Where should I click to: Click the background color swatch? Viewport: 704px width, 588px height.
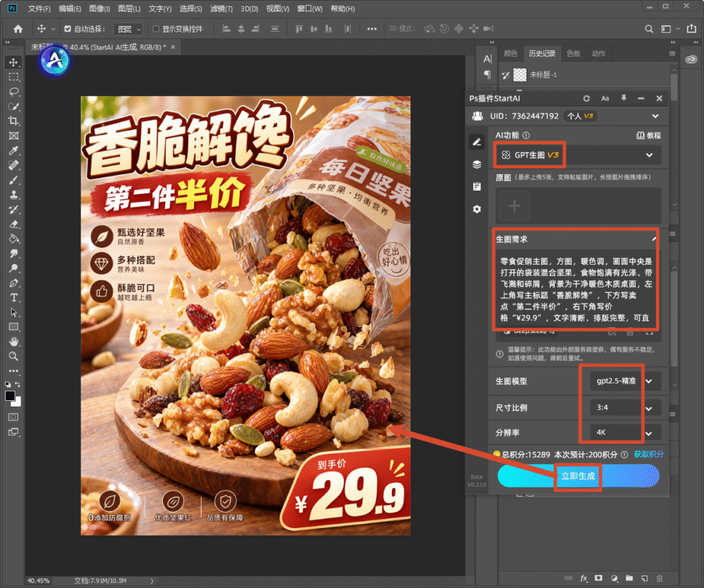[x=17, y=402]
